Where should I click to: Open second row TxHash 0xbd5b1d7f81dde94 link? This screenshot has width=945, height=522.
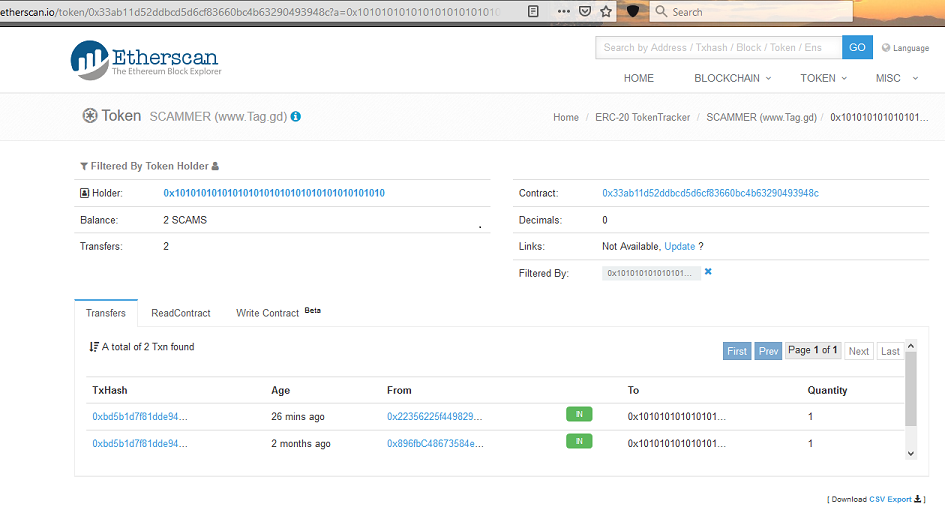point(140,444)
